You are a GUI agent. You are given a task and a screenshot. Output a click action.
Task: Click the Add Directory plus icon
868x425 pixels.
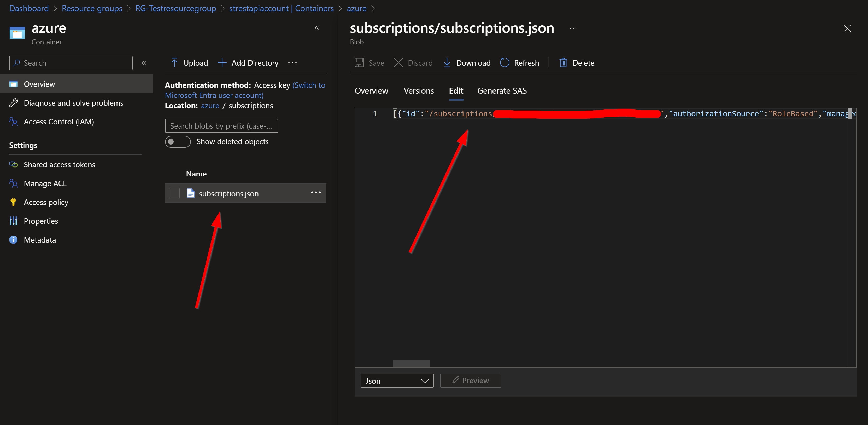tap(222, 63)
